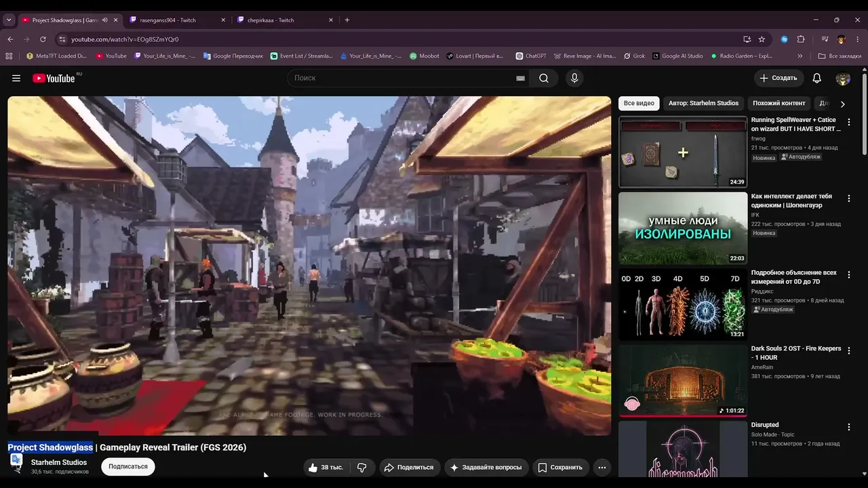Dislike the Project Shadowglass video
This screenshot has height=488, width=868.
(361, 467)
